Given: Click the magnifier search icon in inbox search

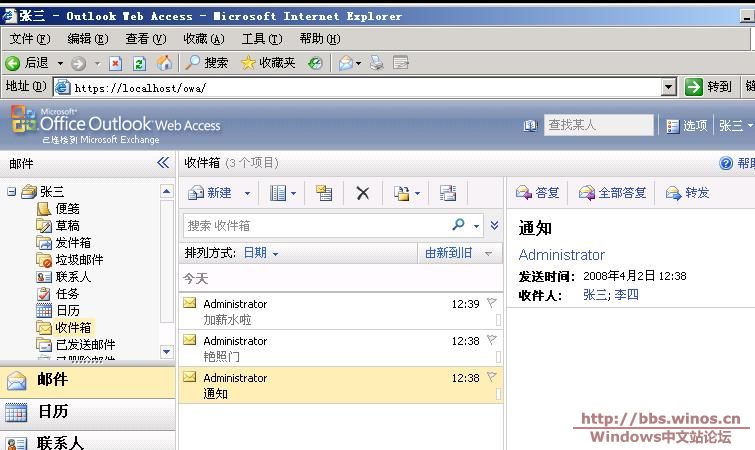Looking at the screenshot, I should point(458,225).
